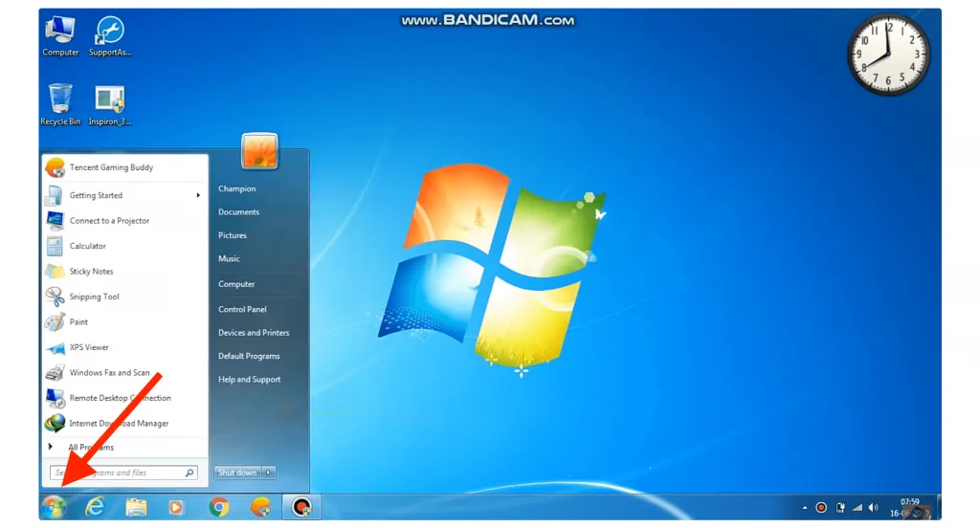Click the Paint palette icon
The image size is (980, 528).
coord(55,321)
